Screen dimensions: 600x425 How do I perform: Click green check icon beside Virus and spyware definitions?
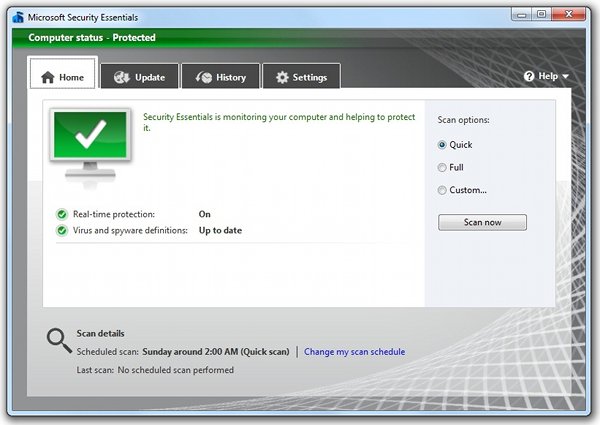(x=62, y=231)
